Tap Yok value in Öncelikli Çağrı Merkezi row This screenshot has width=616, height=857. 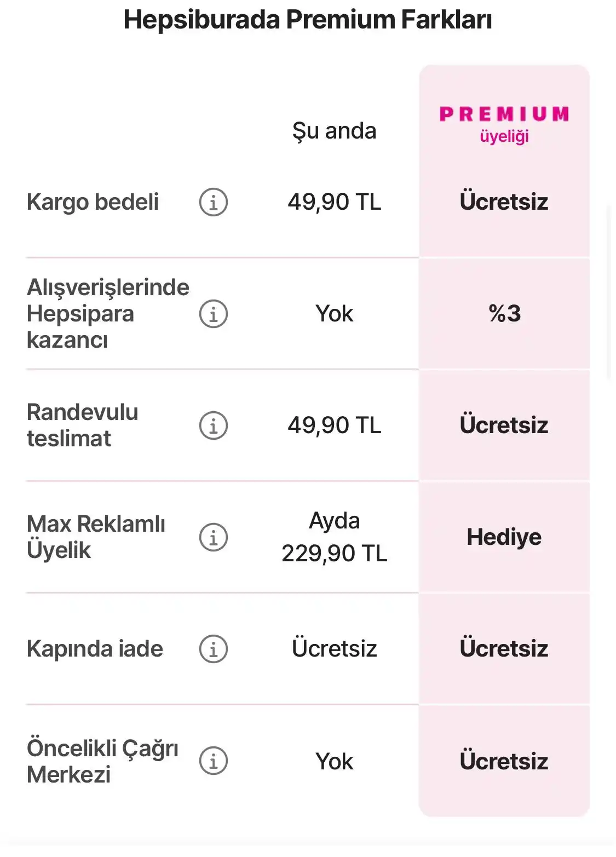coord(334,761)
